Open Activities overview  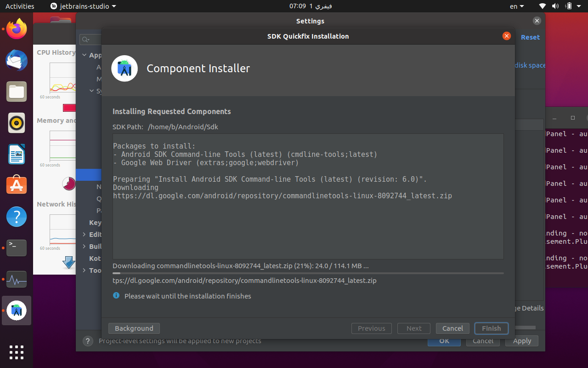20,6
